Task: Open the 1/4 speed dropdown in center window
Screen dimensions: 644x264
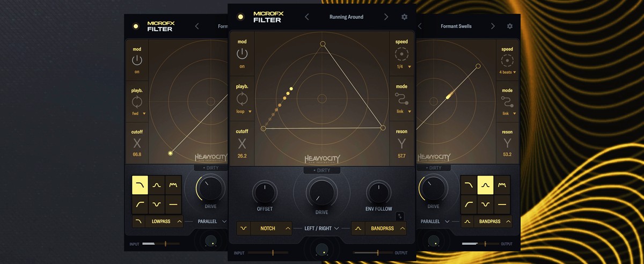Action: pyautogui.click(x=404, y=67)
